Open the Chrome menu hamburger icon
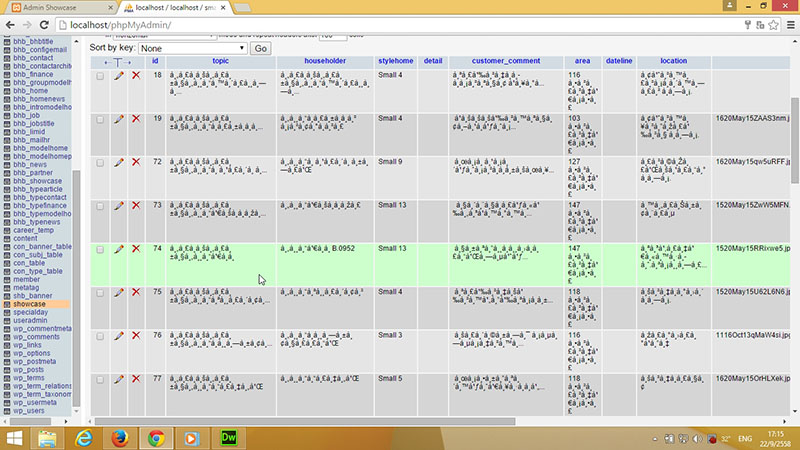Viewport: 800px width, 450px height. [x=790, y=24]
